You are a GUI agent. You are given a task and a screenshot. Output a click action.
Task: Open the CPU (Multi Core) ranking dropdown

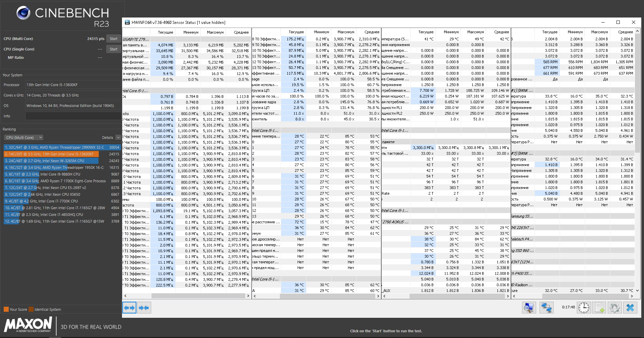tap(24, 138)
